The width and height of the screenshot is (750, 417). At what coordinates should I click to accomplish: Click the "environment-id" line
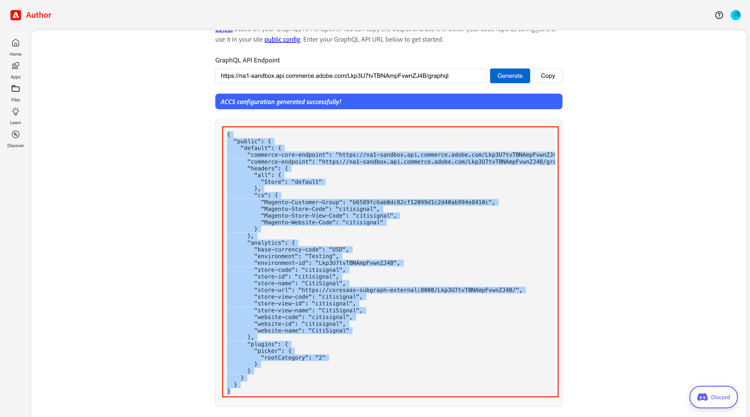pyautogui.click(x=329, y=263)
